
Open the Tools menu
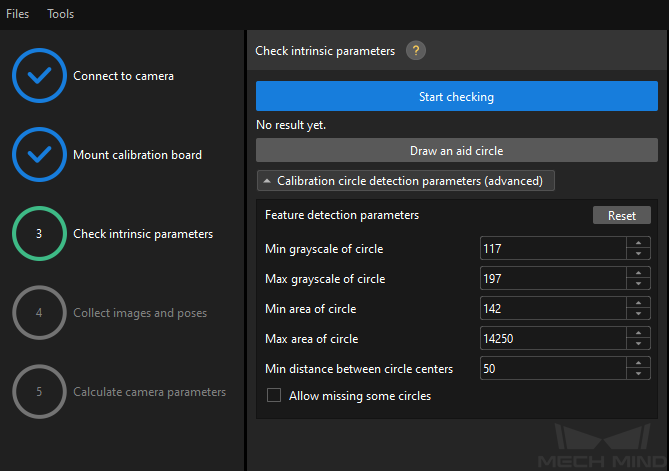point(61,14)
